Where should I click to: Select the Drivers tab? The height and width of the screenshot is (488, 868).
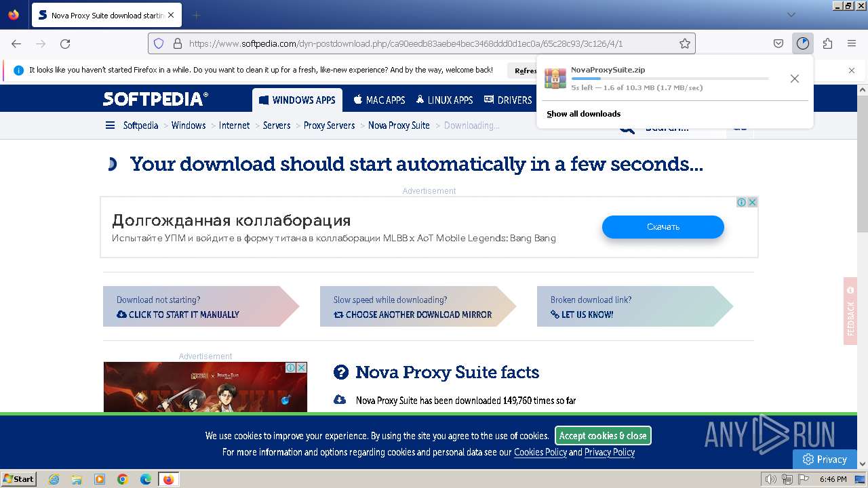[508, 100]
